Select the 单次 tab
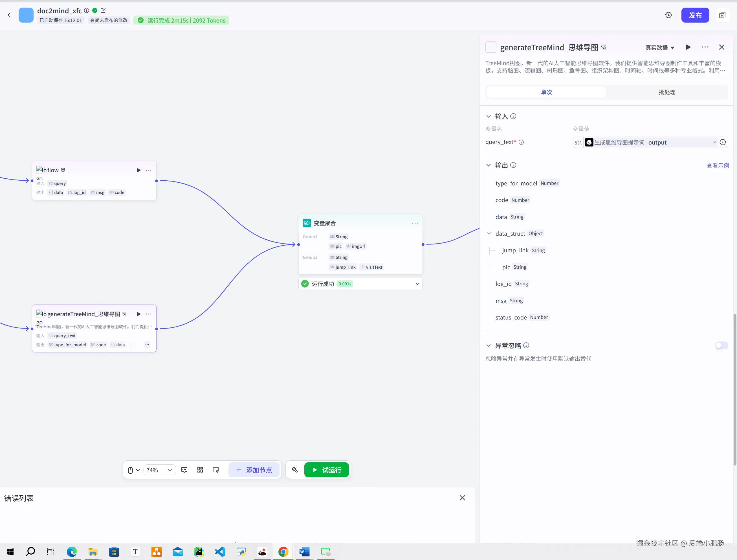This screenshot has height=560, width=737. click(546, 92)
